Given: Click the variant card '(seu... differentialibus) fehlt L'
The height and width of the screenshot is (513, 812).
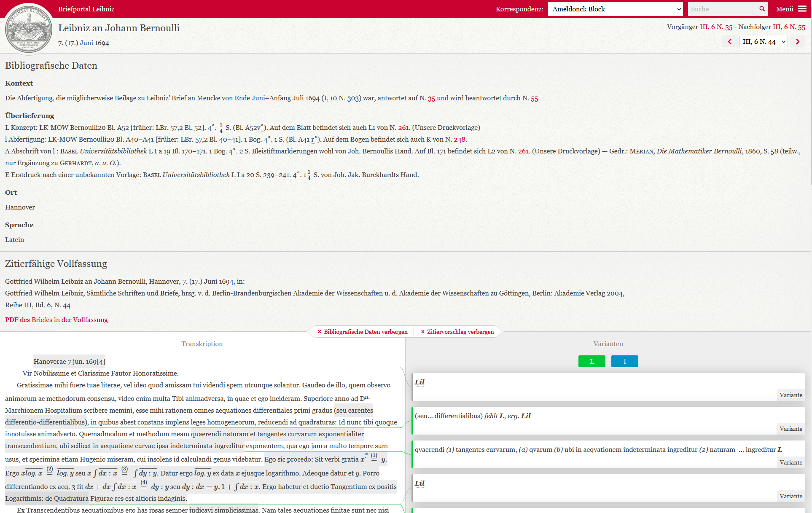Looking at the screenshot, I should coord(609,420).
